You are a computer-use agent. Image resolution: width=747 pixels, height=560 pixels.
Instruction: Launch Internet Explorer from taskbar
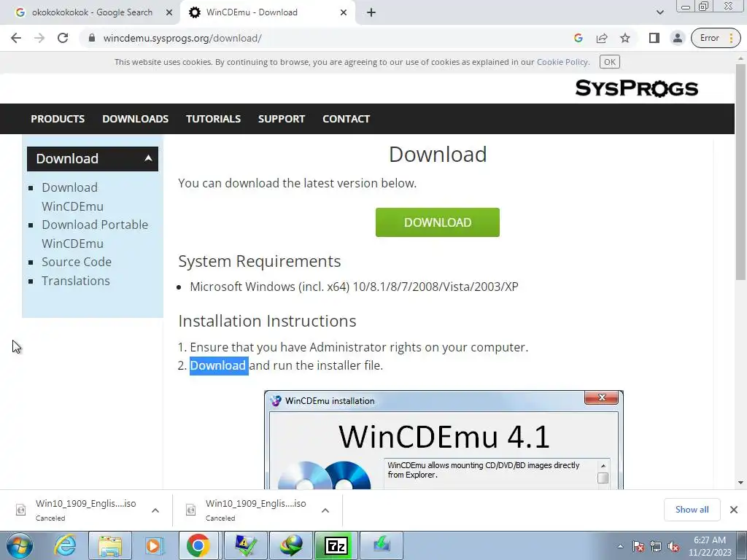[65, 545]
